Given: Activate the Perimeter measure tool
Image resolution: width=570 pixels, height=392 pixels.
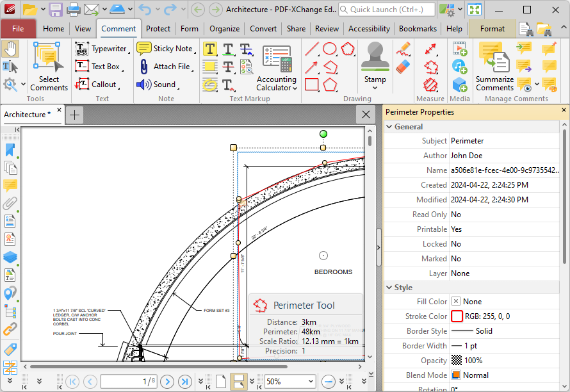Looking at the screenshot, I should point(430,67).
